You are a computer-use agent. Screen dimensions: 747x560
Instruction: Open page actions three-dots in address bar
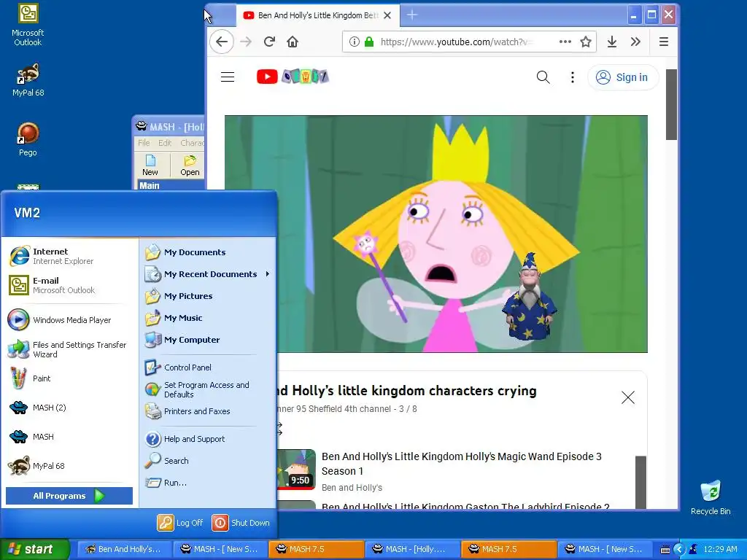click(565, 42)
